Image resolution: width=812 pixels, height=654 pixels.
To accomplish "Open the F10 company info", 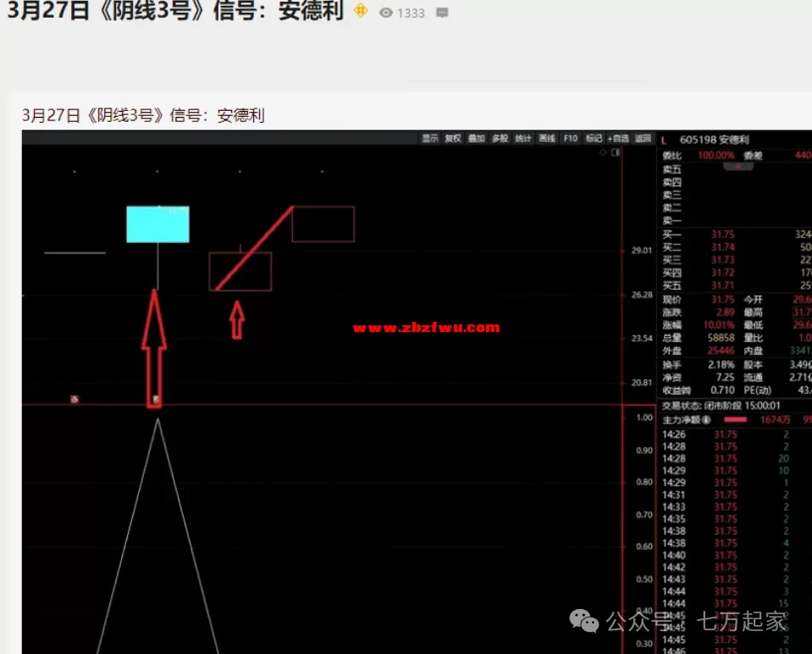I will [x=570, y=138].
